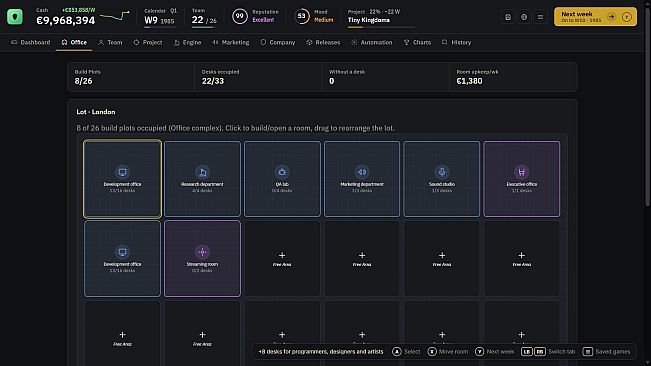
Task: Click the Excellent reputation label
Action: [x=263, y=20]
